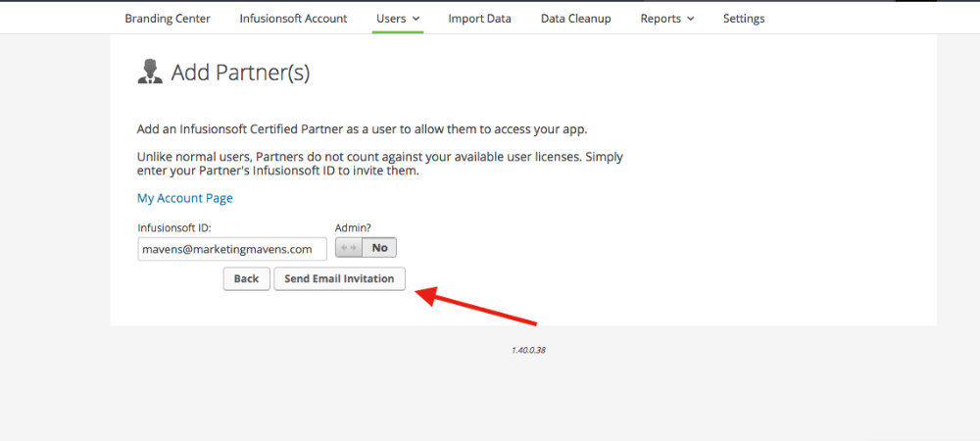Select the Import Data tab
Viewport: 980px width, 441px height.
(479, 19)
